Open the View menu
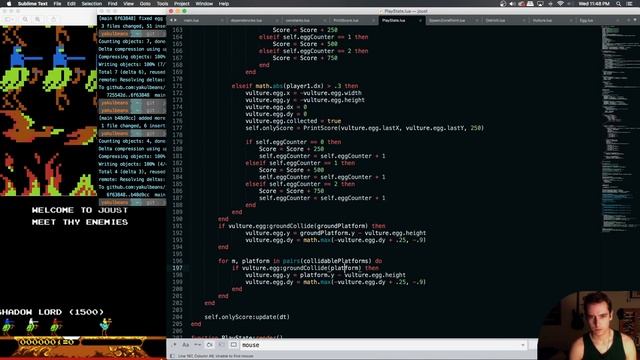The image size is (640, 360). [x=128, y=4]
